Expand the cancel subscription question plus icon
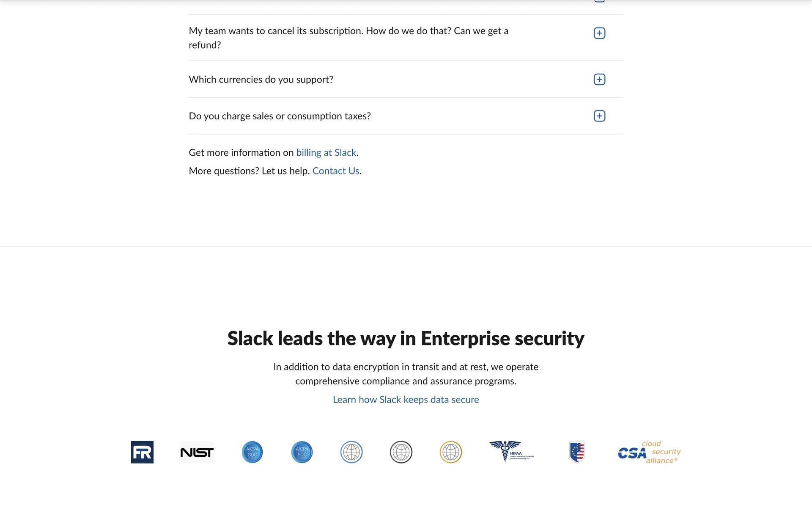Image resolution: width=812 pixels, height=508 pixels. (x=599, y=33)
